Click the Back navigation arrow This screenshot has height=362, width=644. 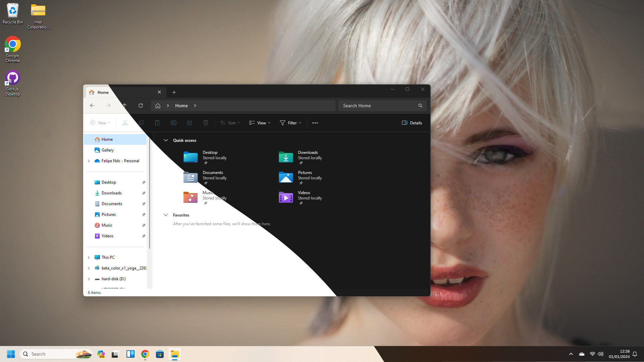point(92,106)
